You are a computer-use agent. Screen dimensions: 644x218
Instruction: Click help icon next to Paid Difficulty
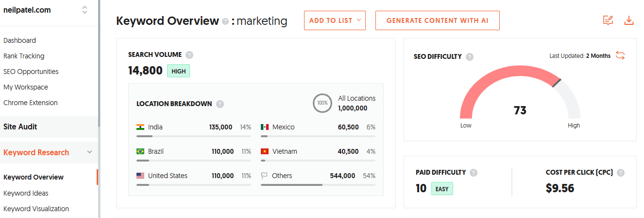point(474,173)
